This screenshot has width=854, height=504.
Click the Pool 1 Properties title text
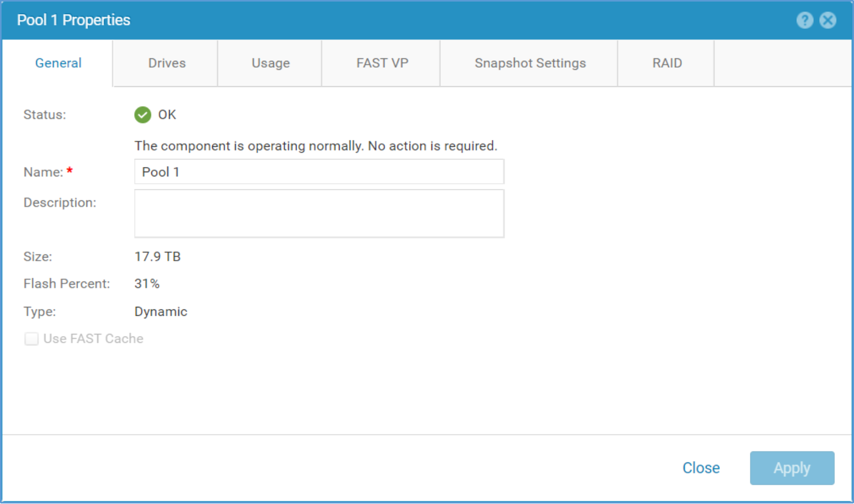coord(73,20)
